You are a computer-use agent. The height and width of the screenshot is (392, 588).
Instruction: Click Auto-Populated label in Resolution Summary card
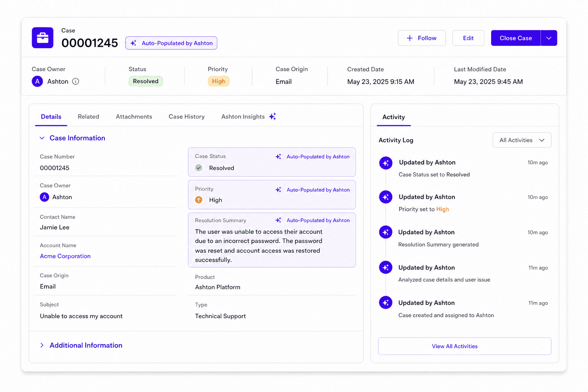318,220
